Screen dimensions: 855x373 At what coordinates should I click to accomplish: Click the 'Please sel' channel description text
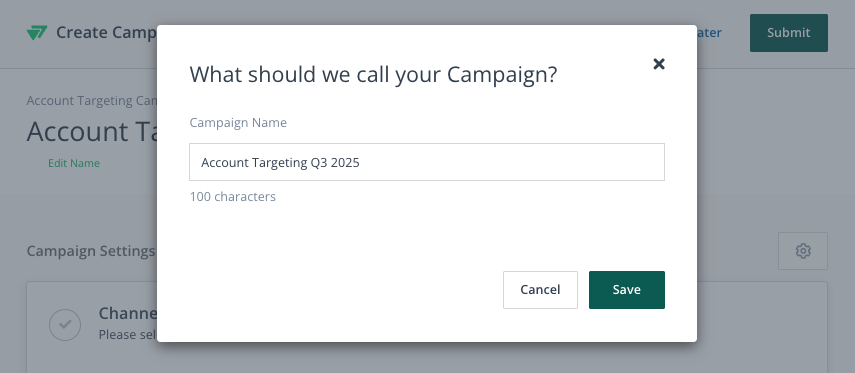tap(128, 334)
